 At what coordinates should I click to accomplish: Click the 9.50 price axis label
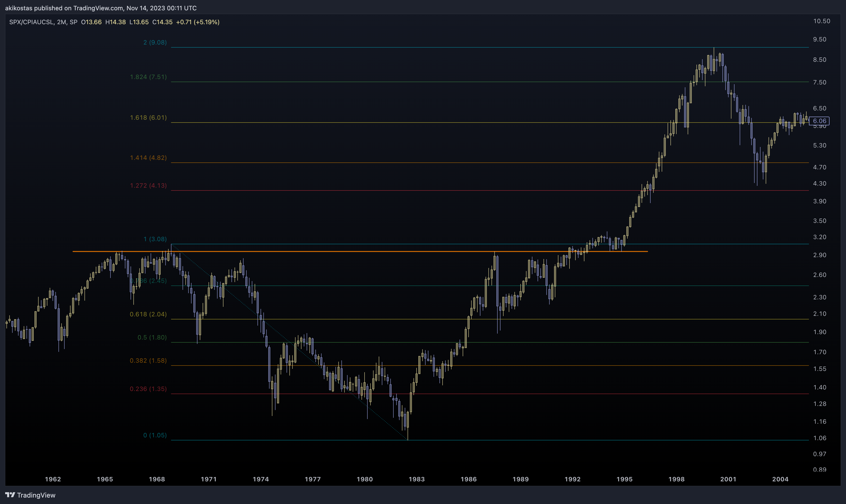819,39
